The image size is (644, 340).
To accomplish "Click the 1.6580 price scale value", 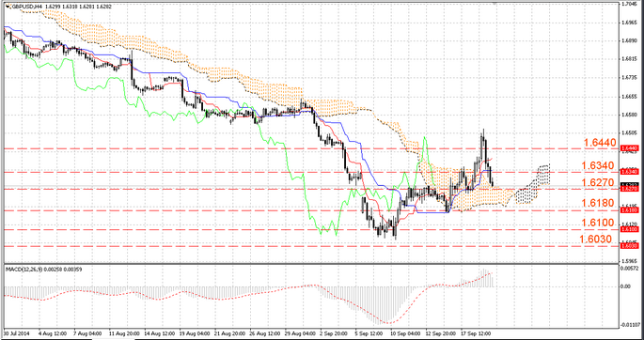I will (x=629, y=116).
